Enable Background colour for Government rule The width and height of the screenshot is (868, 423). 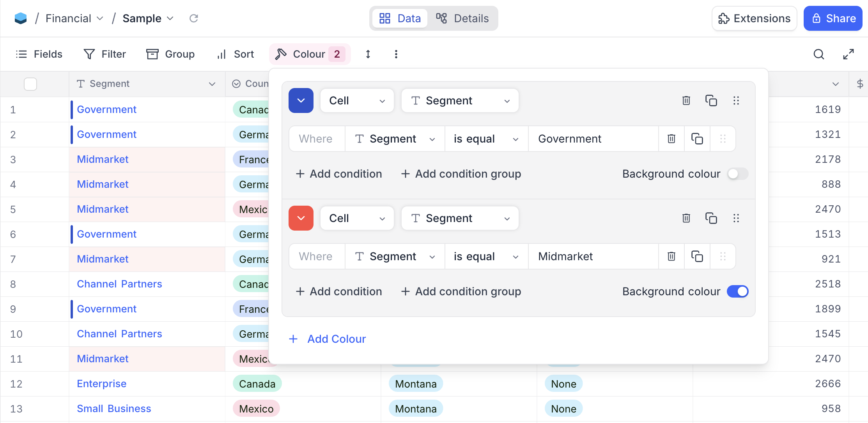[737, 174]
